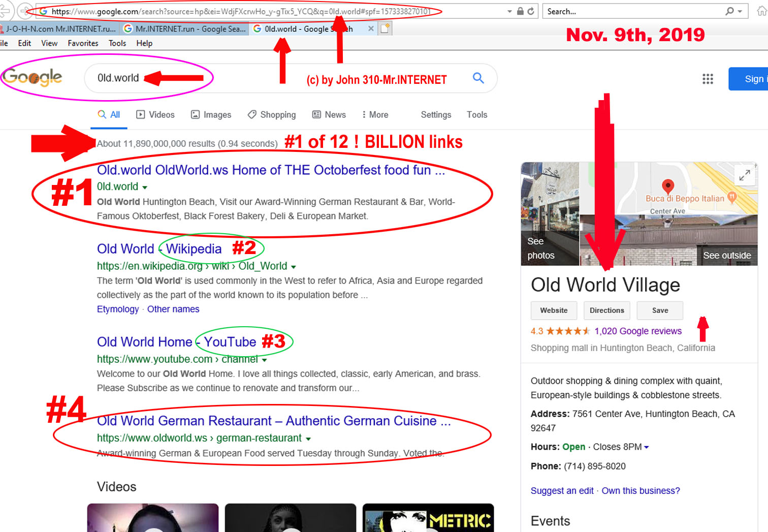This screenshot has height=532, width=768.
Task: Expand the Wikipedia result URL dropdown arrow
Action: (294, 267)
